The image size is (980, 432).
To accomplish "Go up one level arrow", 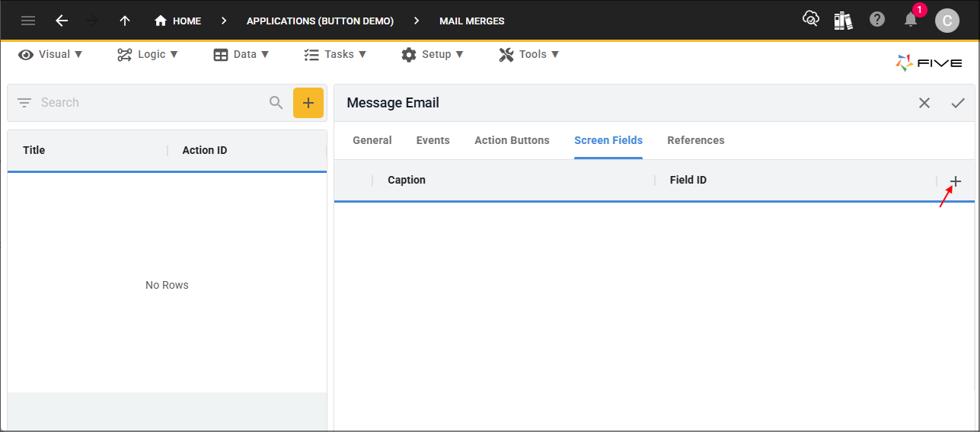I will click(125, 21).
